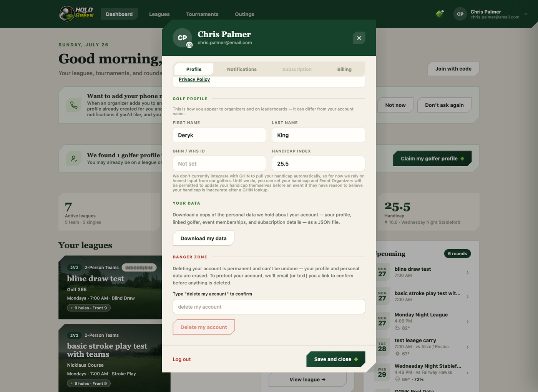Click Delete my account button
538x392 pixels.
204,327
